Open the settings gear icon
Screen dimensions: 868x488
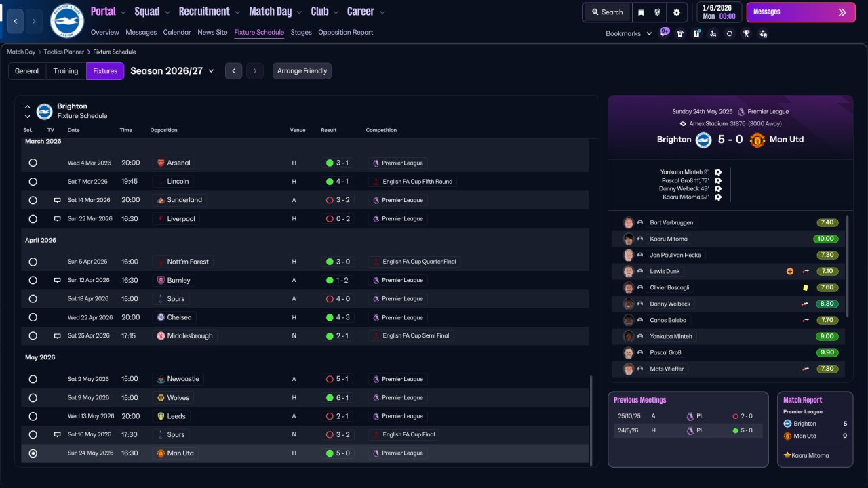point(677,12)
